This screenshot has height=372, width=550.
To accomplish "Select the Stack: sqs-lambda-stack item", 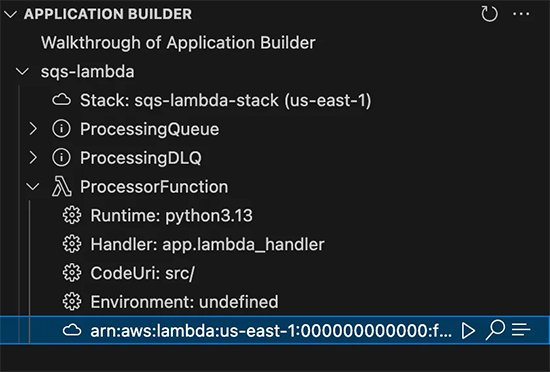I will point(275,100).
